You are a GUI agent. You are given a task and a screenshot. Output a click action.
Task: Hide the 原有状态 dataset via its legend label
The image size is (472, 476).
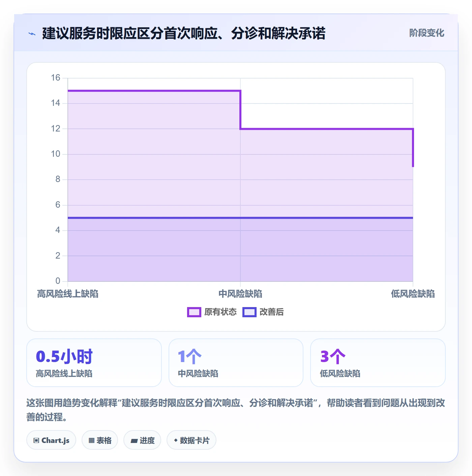tap(220, 312)
